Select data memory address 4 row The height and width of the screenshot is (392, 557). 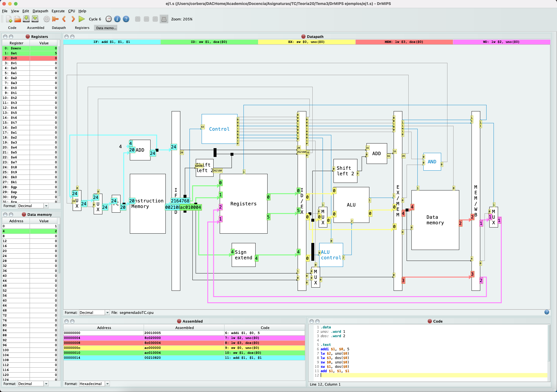click(30, 231)
